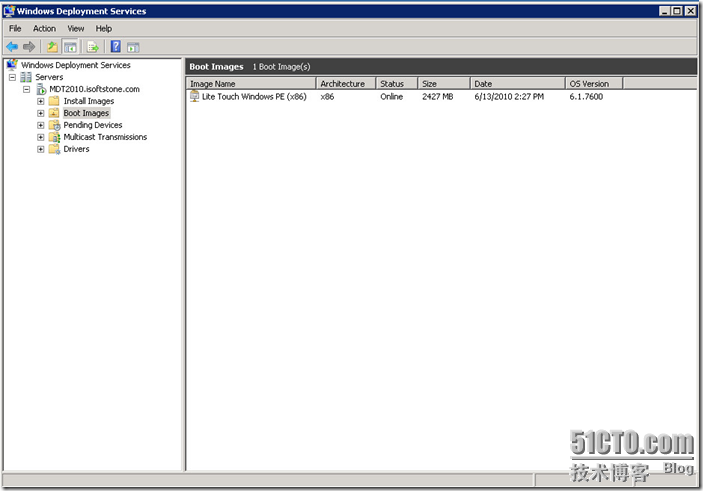Select the Drivers label
The width and height of the screenshot is (703, 491).
(x=76, y=149)
